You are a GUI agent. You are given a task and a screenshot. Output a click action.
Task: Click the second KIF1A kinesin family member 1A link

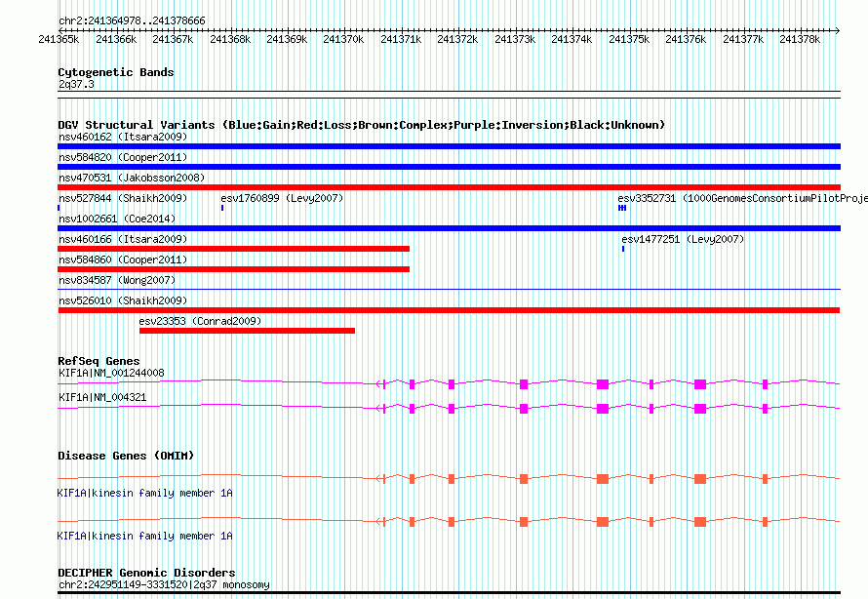click(144, 536)
